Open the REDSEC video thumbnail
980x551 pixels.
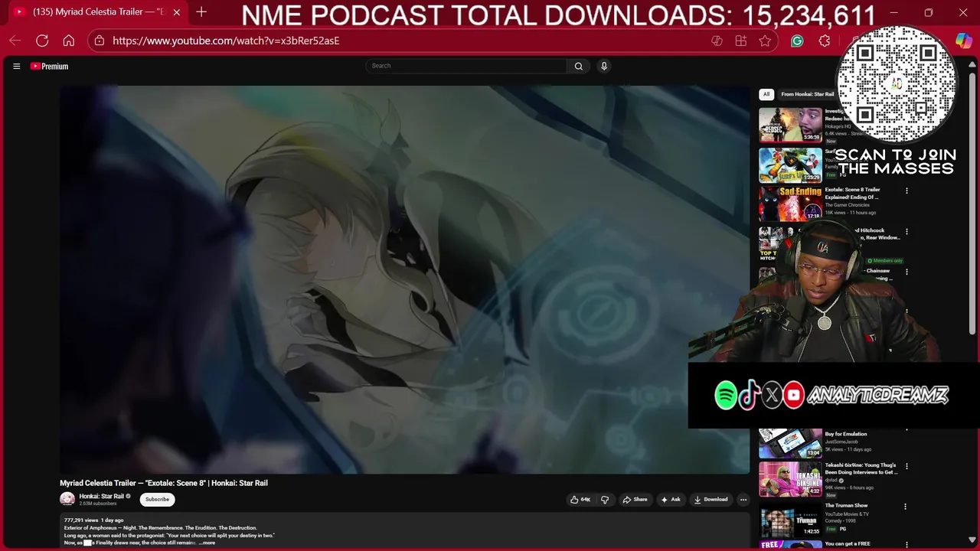coord(790,125)
